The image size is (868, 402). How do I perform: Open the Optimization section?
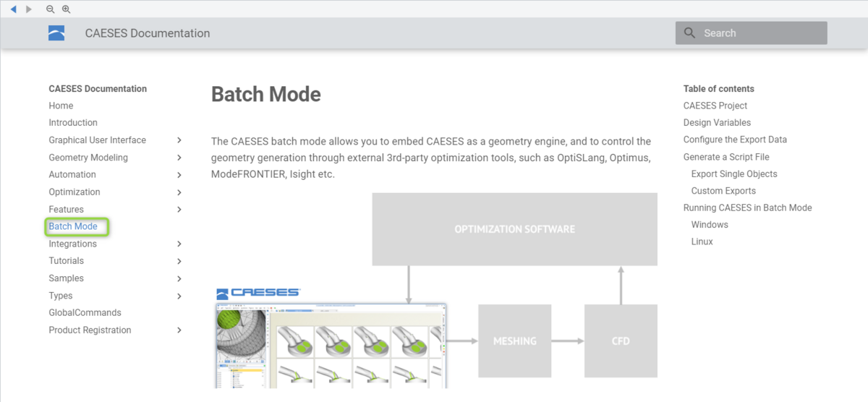(x=75, y=192)
